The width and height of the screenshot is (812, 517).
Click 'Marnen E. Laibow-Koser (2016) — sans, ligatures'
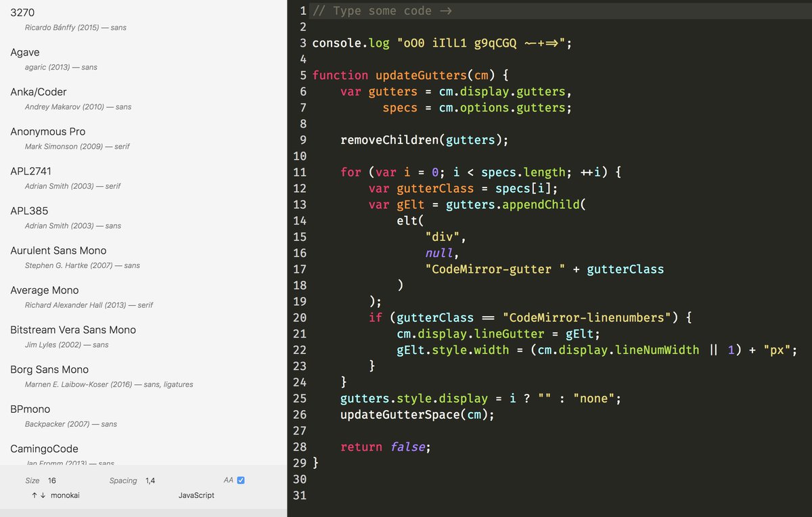109,384
